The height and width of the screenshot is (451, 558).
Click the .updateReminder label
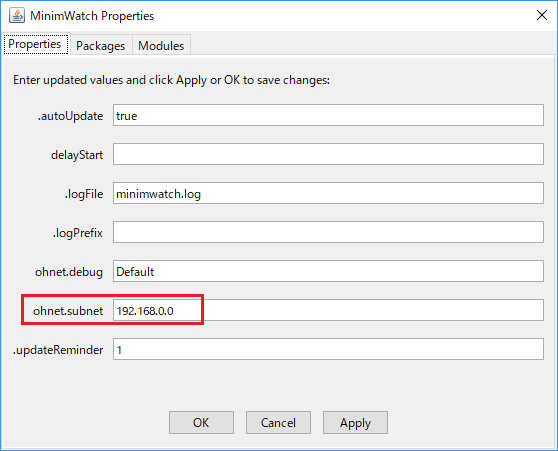point(58,350)
